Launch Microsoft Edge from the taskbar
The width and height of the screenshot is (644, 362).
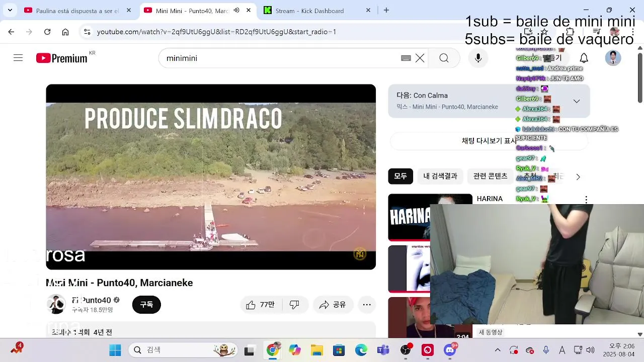(x=361, y=350)
